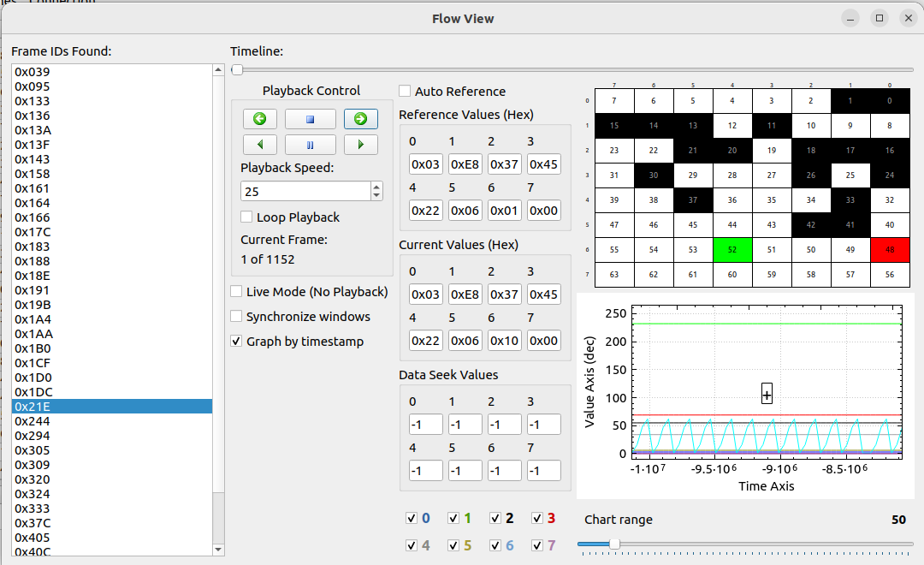
Task: Click Reference Values byte 6 field 0x01
Action: click(x=505, y=211)
